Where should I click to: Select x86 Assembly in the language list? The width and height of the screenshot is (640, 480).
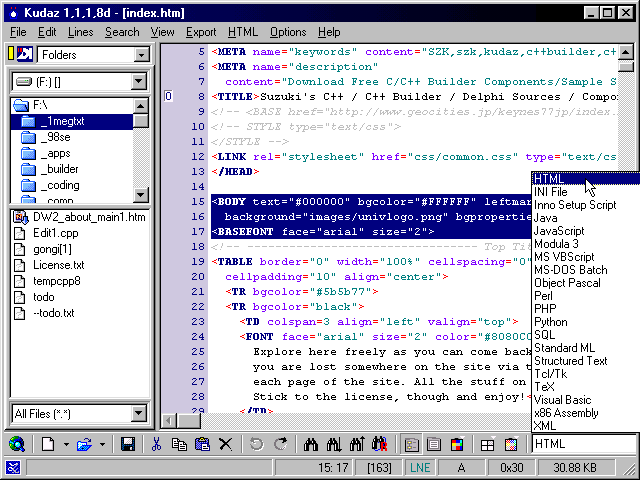pyautogui.click(x=586, y=413)
